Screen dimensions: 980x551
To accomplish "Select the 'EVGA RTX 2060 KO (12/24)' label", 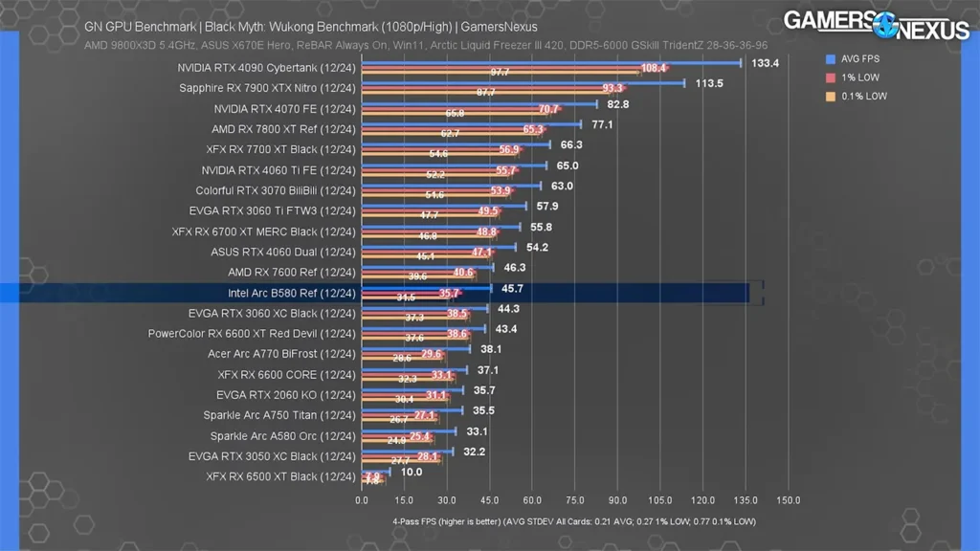I will click(285, 395).
